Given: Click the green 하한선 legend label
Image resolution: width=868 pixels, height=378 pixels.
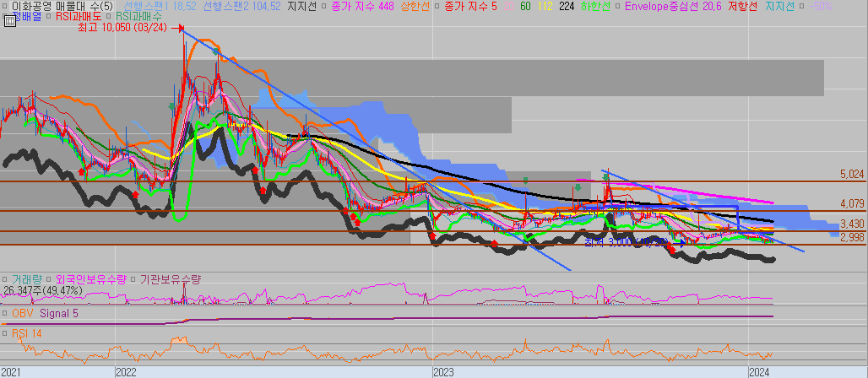Looking at the screenshot, I should (x=595, y=6).
